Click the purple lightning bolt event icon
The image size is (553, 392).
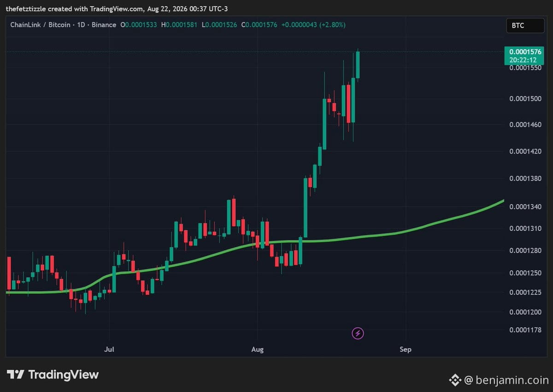click(358, 333)
